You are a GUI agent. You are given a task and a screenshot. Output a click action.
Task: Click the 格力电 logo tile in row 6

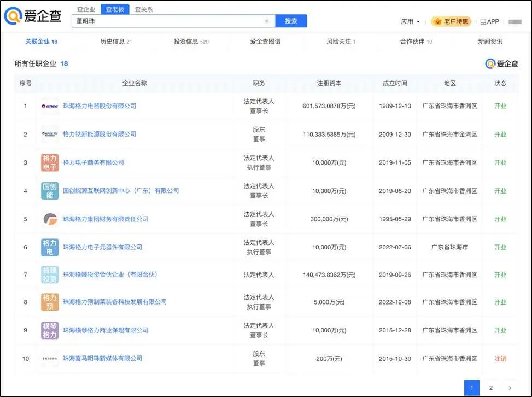(x=50, y=247)
